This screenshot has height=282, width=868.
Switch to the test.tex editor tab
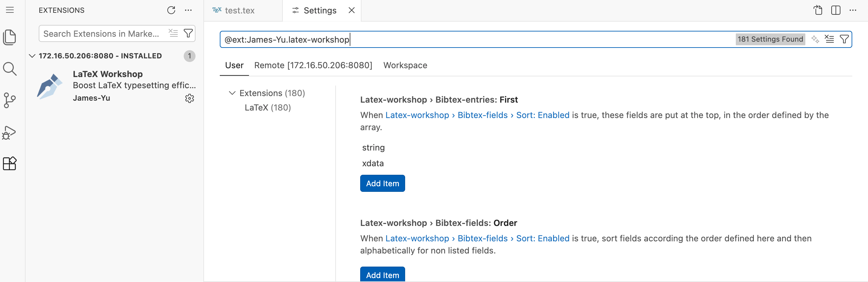click(243, 10)
